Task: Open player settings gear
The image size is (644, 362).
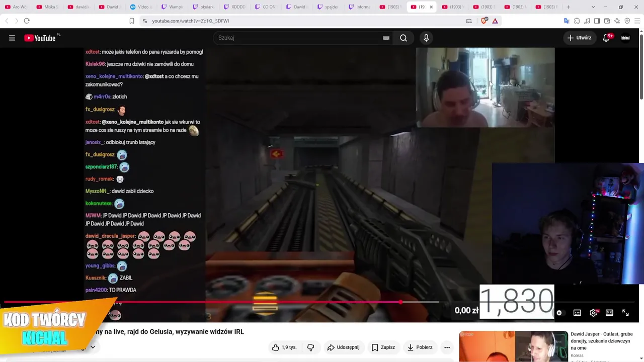Action: pyautogui.click(x=594, y=313)
